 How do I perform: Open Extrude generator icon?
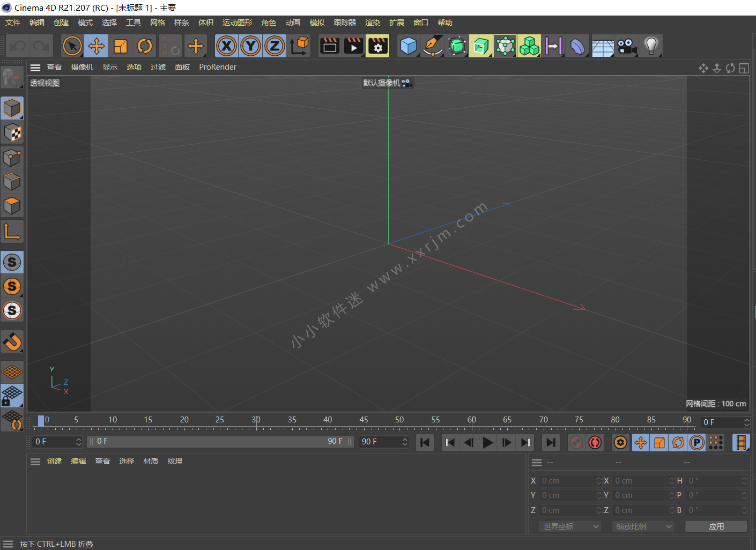[x=481, y=46]
